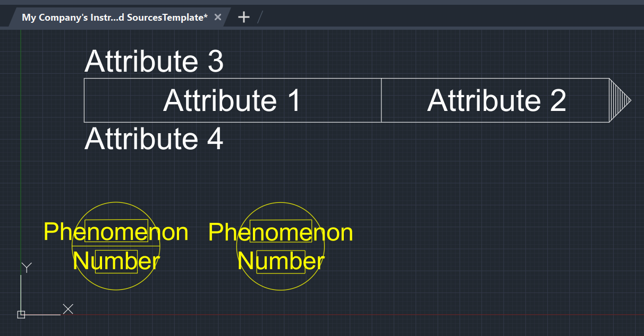Open a new drawing tab with plus button
Image resolution: width=644 pixels, height=336 pixels.
coord(243,18)
